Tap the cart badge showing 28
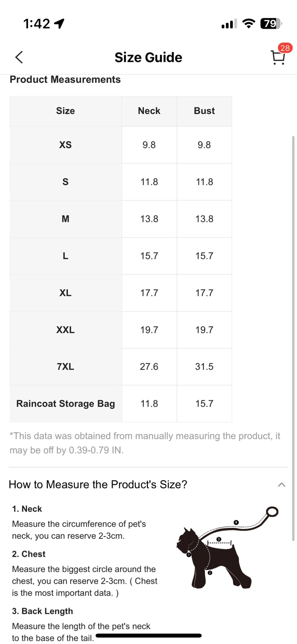 pyautogui.click(x=285, y=48)
